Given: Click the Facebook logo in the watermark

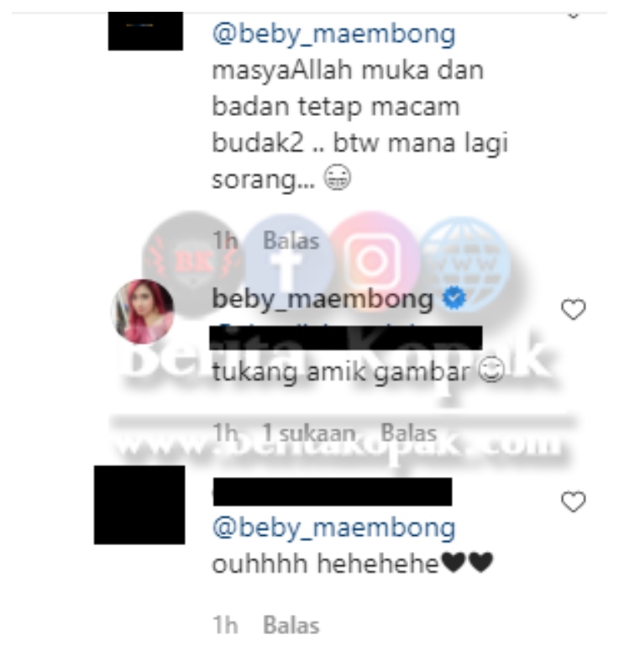Looking at the screenshot, I should [288, 261].
